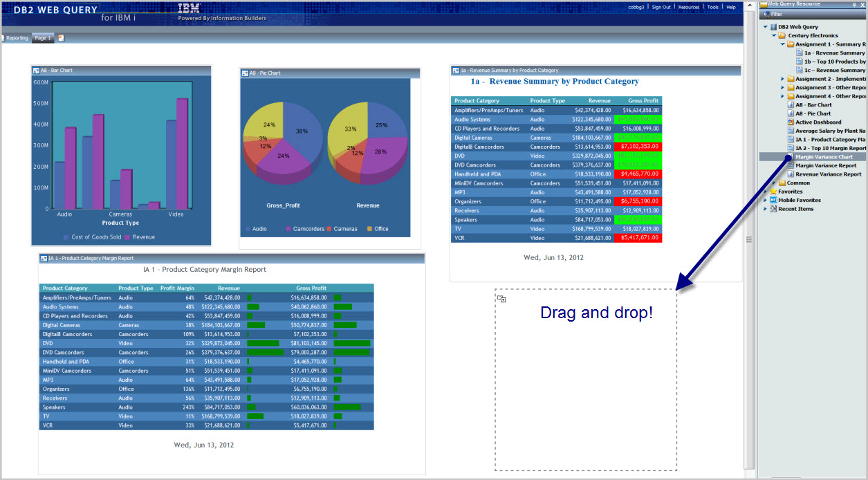
Task: Expand the Assignment 2 folder
Action: click(782, 79)
